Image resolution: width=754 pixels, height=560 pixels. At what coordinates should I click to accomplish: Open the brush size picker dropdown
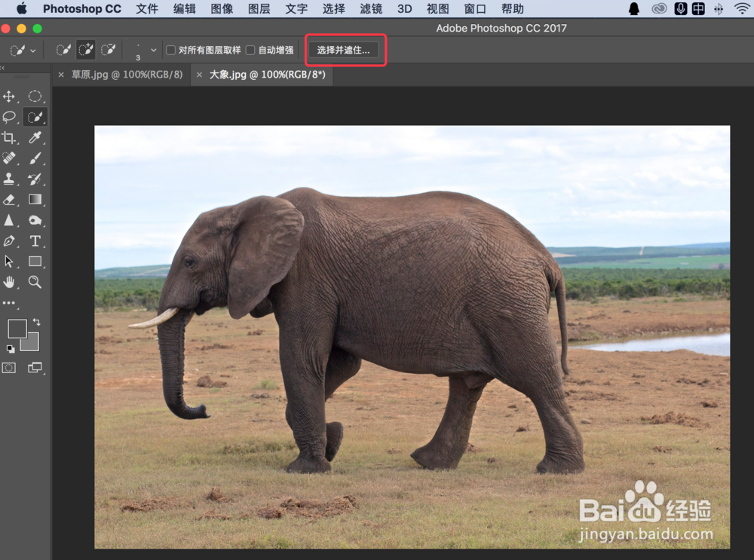153,50
